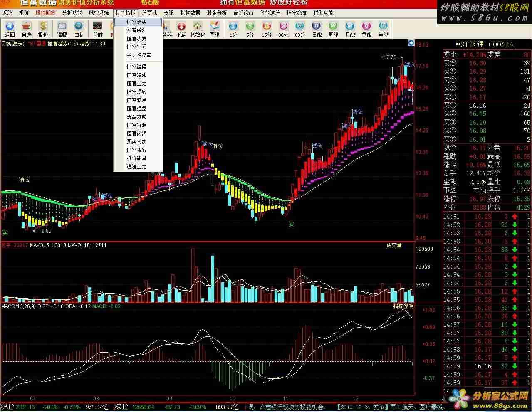The width and height of the screenshot is (532, 412).
Task: Click the 深指 index in status bar
Action: 121,407
